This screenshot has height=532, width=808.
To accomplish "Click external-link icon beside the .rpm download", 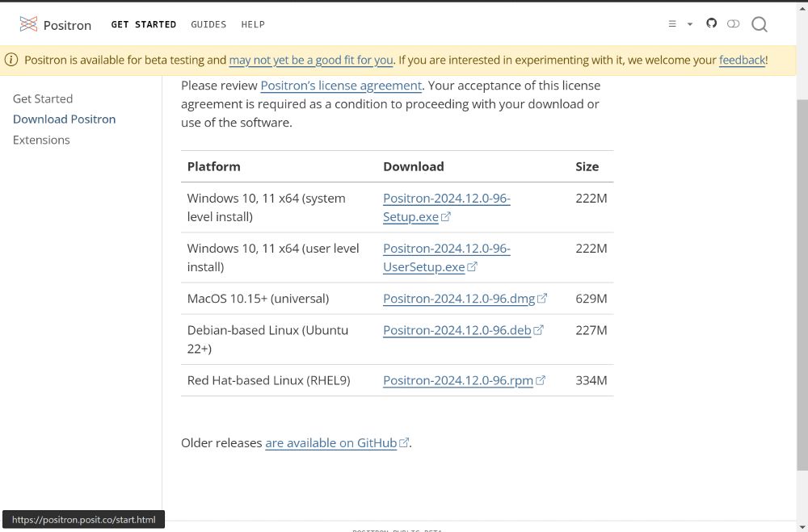I will click(x=541, y=379).
